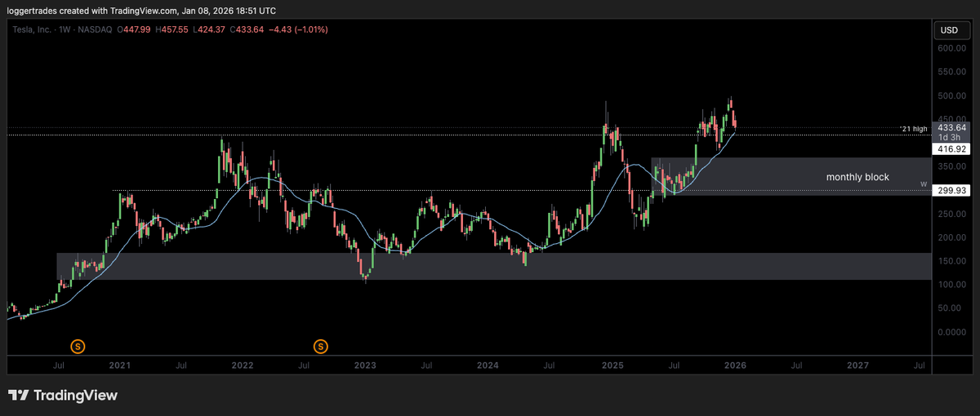Click the 100.00 price axis label
The image size is (980, 416).
pyautogui.click(x=951, y=285)
